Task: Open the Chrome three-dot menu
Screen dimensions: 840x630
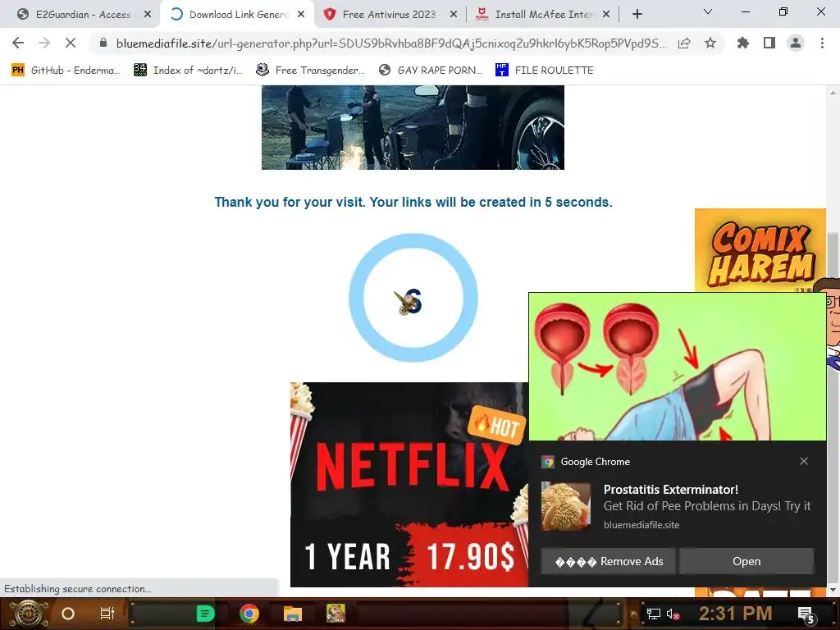Action: [822, 43]
